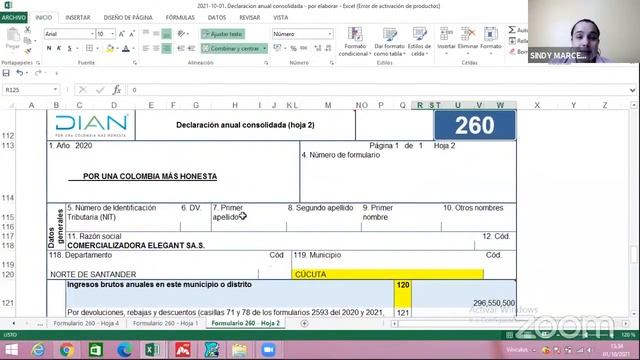Click the increase indent icon
The image size is (640, 360).
tap(191, 48)
